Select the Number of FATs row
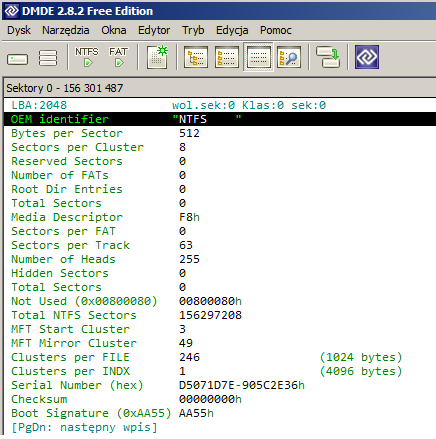This screenshot has width=436, height=439. pyautogui.click(x=220, y=175)
